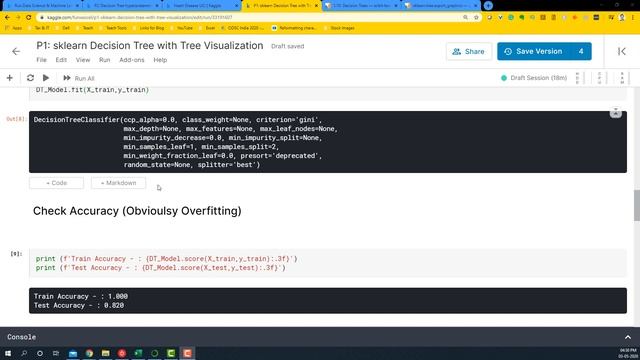Click the browser forward arrow
This screenshot has width=640, height=360.
coord(18,18)
